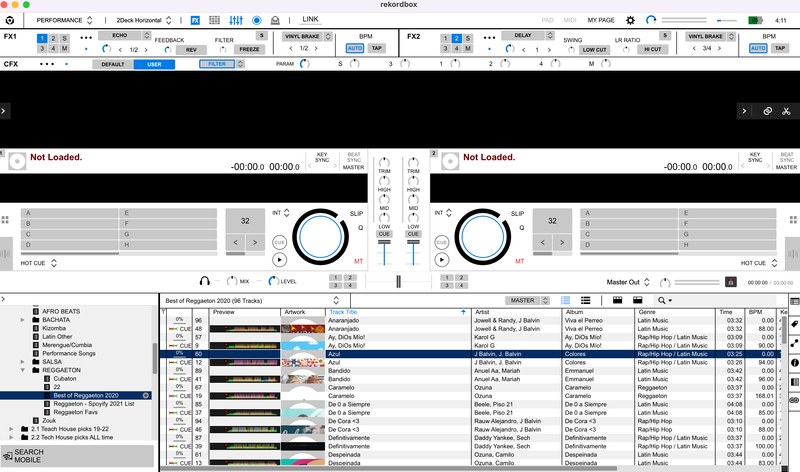Sort tracks by the Artist column header

click(514, 312)
